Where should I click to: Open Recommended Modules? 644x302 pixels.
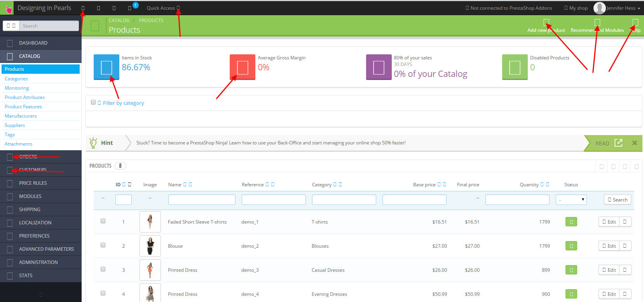coord(597,26)
